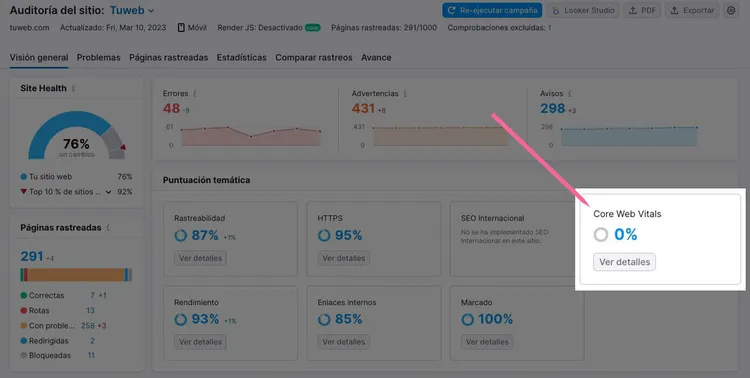Click the Móvil device icon
This screenshot has height=378, width=750.
click(x=181, y=28)
